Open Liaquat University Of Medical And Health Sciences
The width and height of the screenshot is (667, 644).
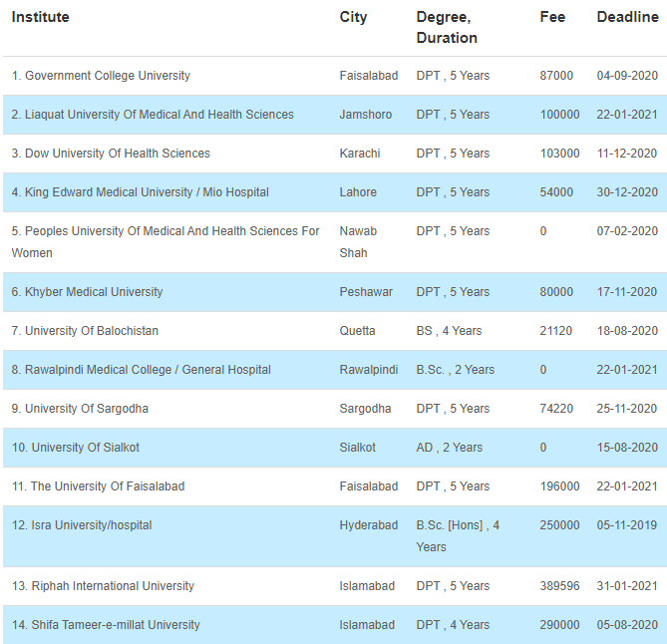153,115
